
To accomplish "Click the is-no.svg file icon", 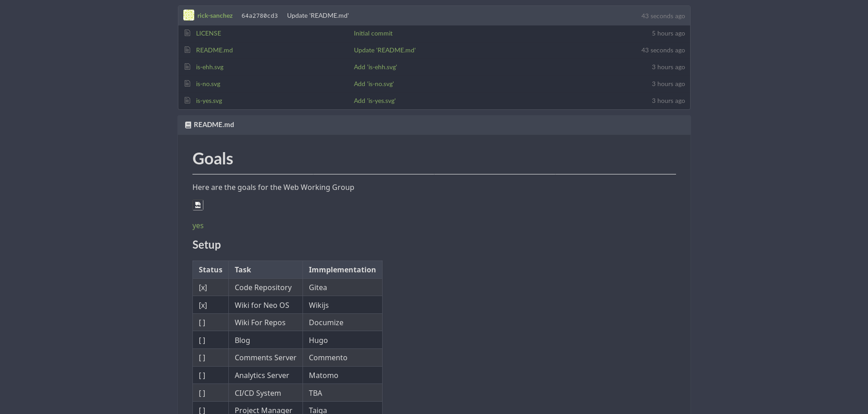I will [187, 83].
